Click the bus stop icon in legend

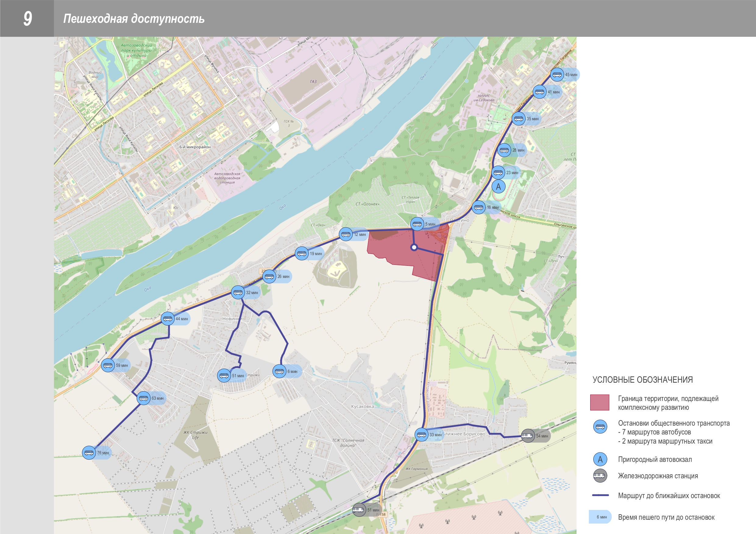600,427
